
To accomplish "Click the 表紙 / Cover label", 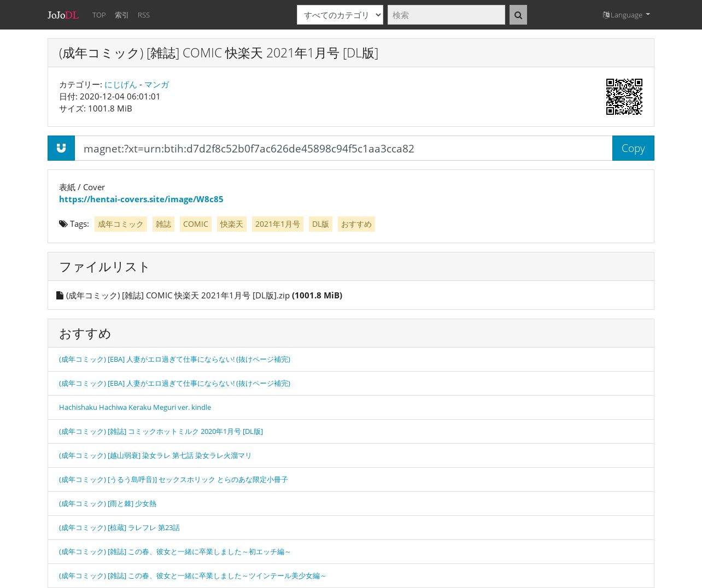I will coord(82,187).
